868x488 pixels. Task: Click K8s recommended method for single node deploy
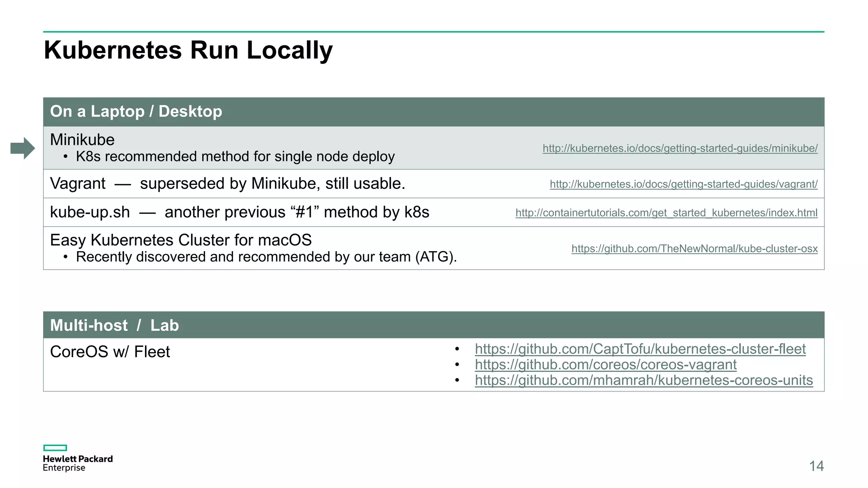235,157
